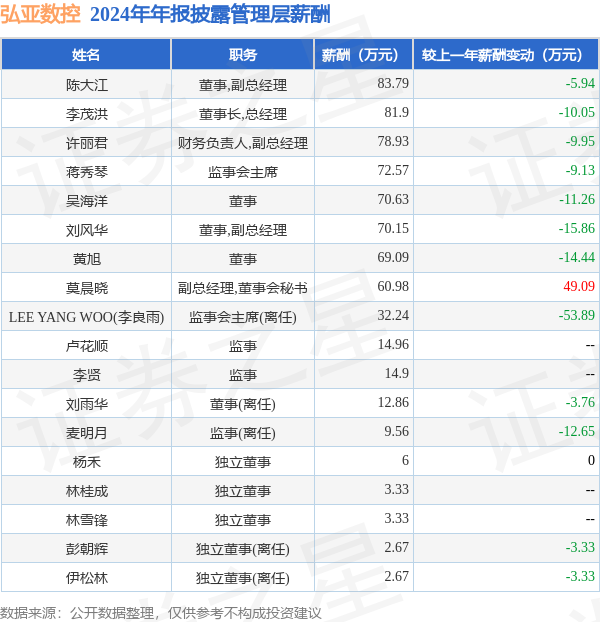This screenshot has height=622, width=600.
Task: Click the 监事会主席(离任) position cell
Action: point(243,317)
